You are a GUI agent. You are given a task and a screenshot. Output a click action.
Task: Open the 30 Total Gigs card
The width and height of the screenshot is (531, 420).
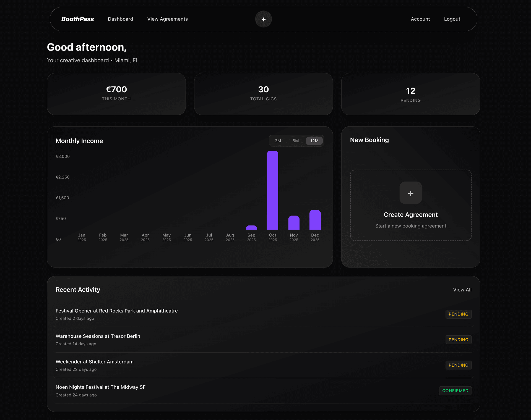tap(263, 94)
